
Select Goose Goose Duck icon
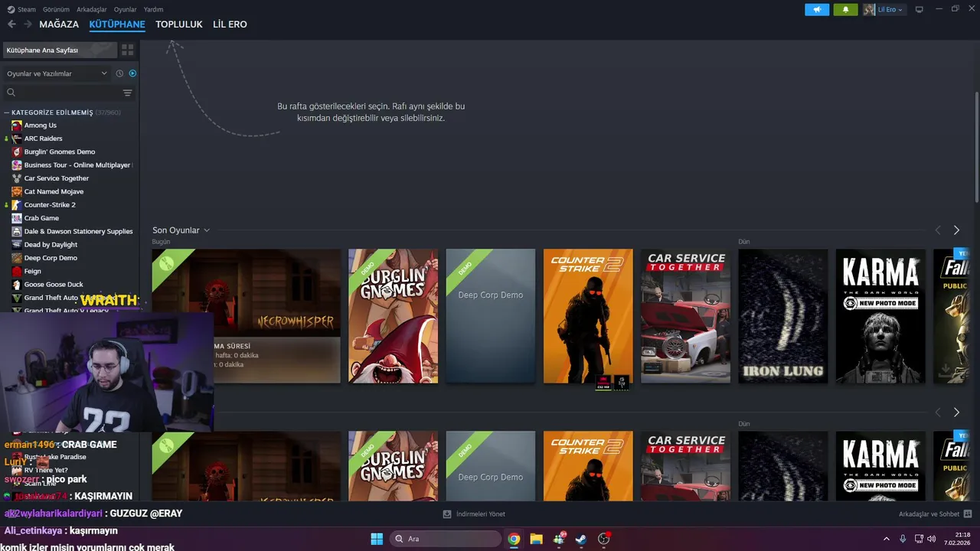[17, 285]
